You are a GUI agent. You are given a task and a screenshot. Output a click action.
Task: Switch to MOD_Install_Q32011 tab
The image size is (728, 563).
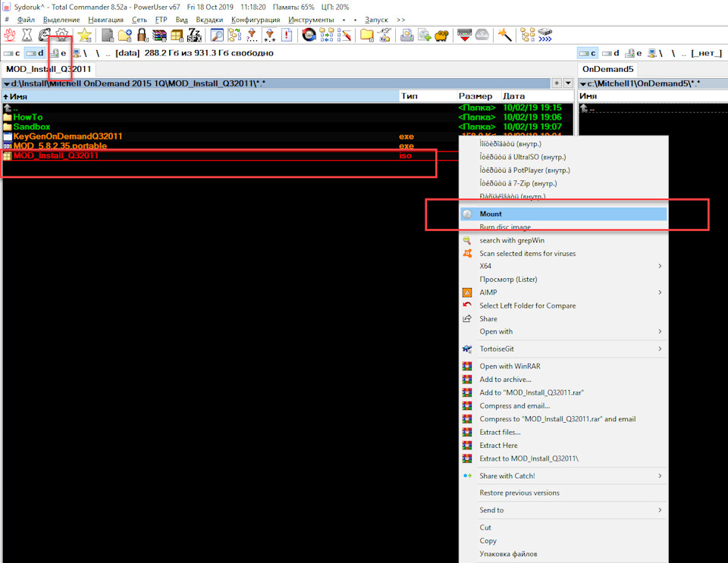49,69
